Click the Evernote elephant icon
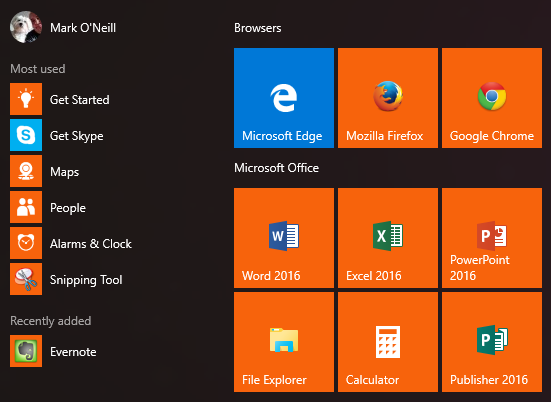 pos(26,351)
